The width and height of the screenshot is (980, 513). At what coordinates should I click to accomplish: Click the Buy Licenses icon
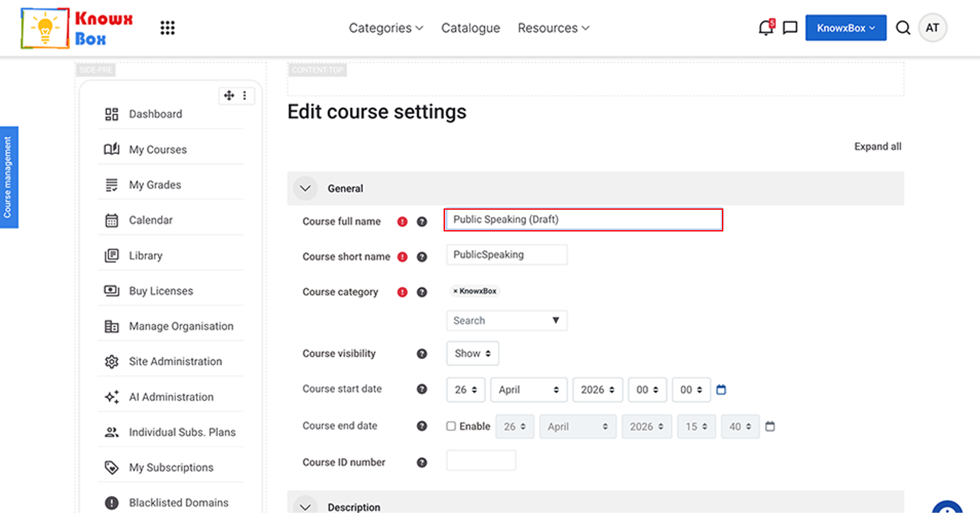[x=112, y=291]
